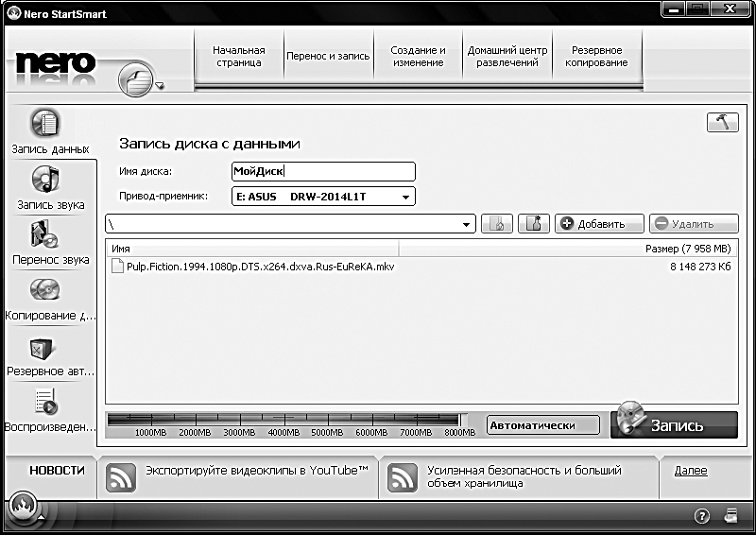Click the Запись диска с данными heading
756x535 pixels.
(209, 144)
